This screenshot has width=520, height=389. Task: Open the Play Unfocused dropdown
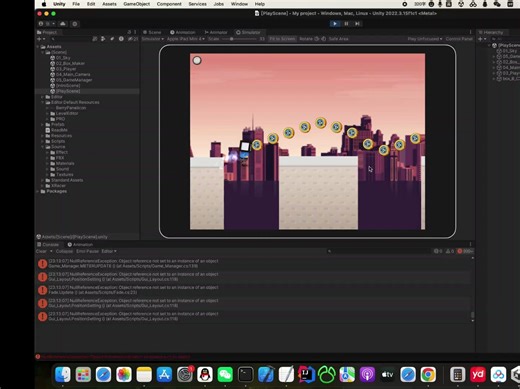(x=425, y=39)
